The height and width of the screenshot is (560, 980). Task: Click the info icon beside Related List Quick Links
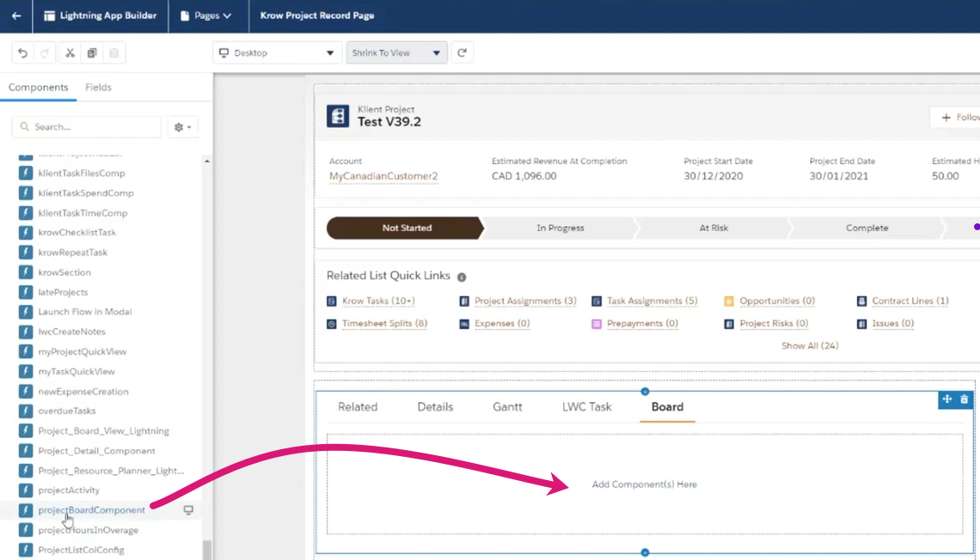point(462,277)
